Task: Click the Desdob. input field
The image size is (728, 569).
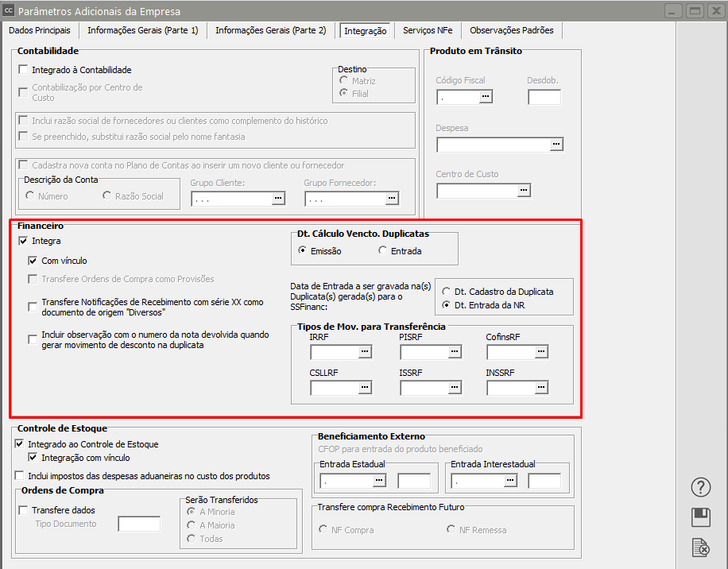Action: click(x=544, y=97)
